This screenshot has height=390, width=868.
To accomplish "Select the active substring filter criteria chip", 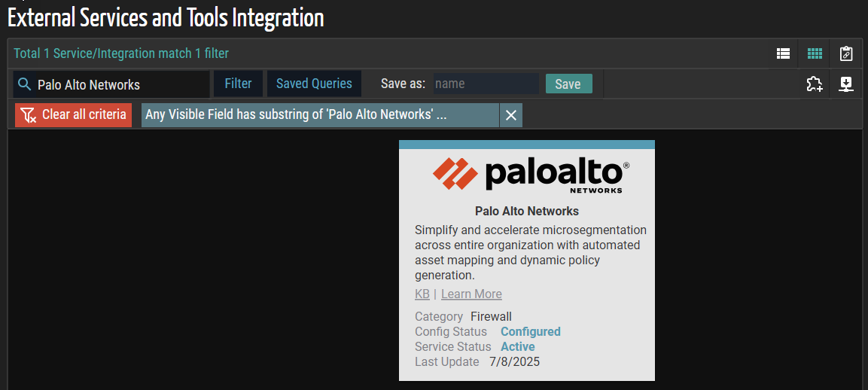I will tap(319, 115).
